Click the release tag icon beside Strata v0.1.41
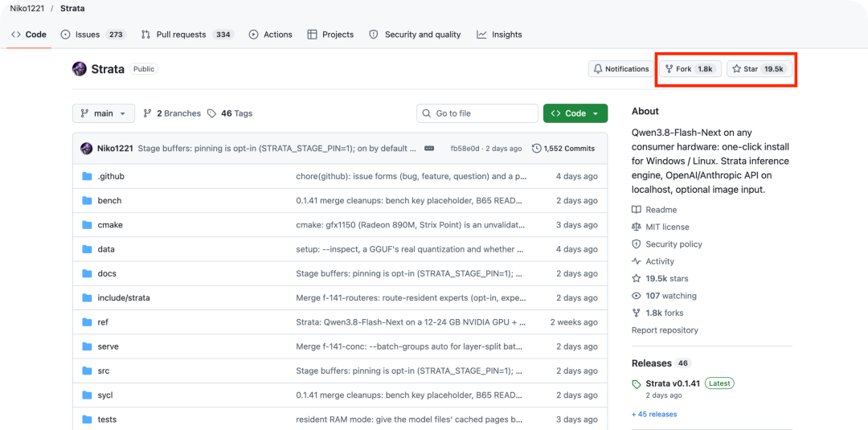This screenshot has width=868, height=430. click(x=637, y=384)
